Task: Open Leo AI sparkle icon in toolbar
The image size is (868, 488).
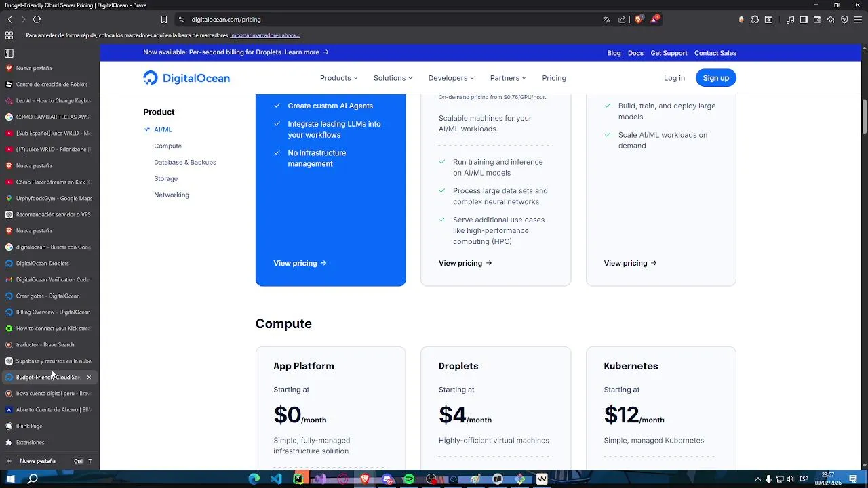Action: click(x=831, y=20)
